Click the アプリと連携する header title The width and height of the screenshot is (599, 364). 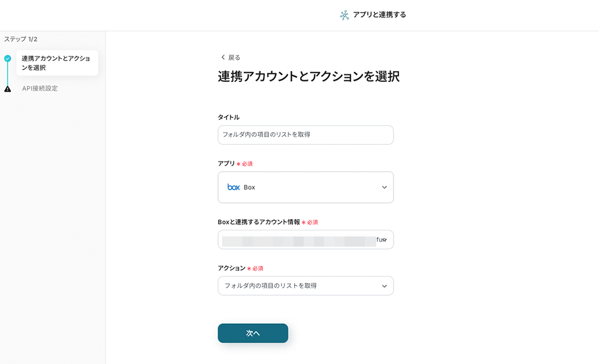pos(379,15)
